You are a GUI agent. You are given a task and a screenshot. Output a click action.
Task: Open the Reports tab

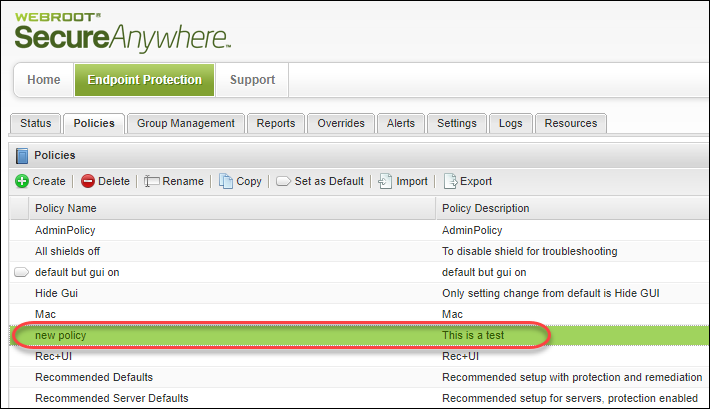[x=276, y=123]
